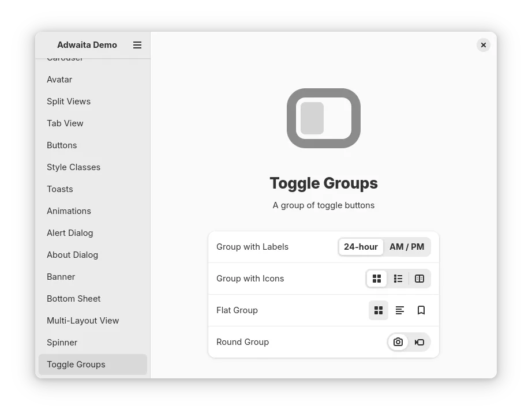Select grid view in Group with Icons

pos(377,279)
